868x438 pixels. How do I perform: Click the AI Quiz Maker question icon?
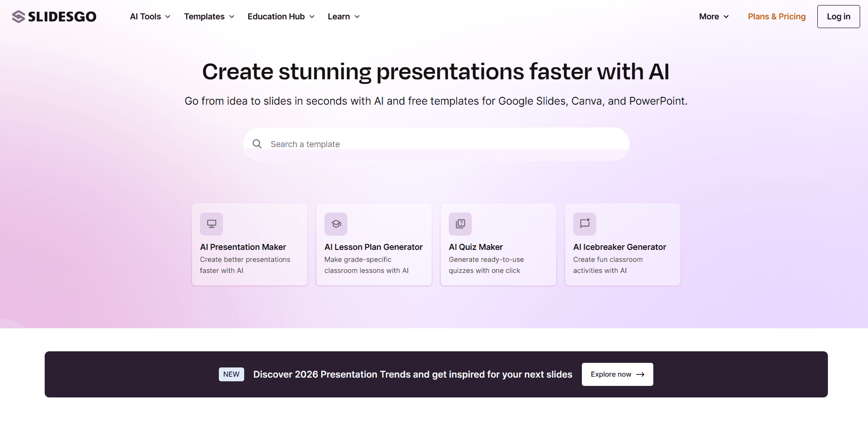coord(460,224)
